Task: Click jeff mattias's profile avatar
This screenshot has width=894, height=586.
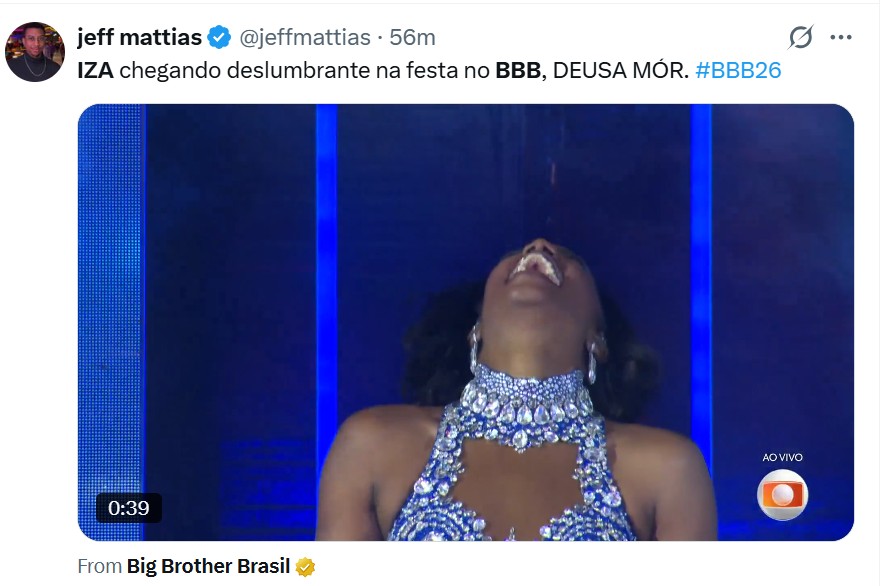Action: (35, 52)
